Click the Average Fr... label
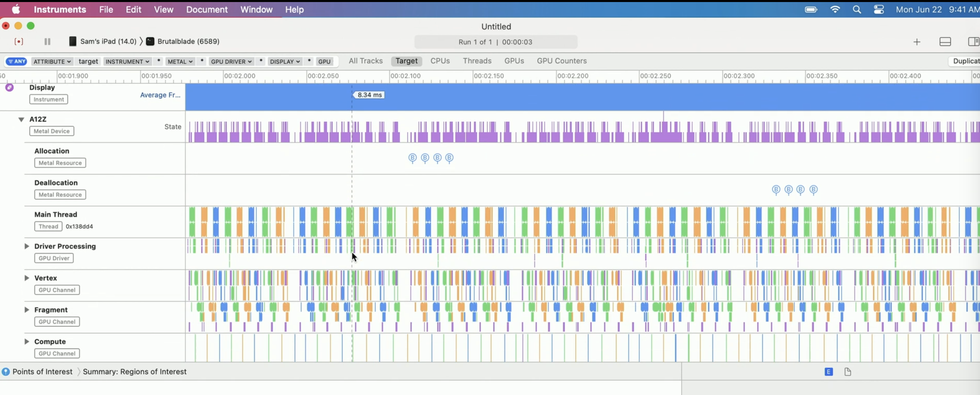980x395 pixels. [160, 95]
